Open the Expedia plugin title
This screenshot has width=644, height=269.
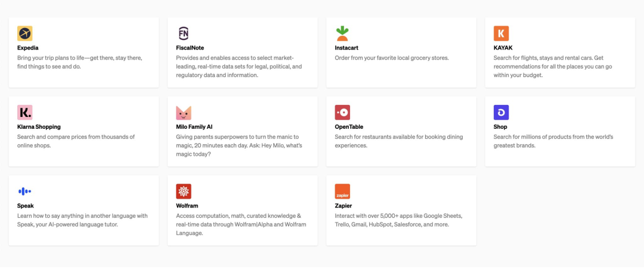coord(28,48)
